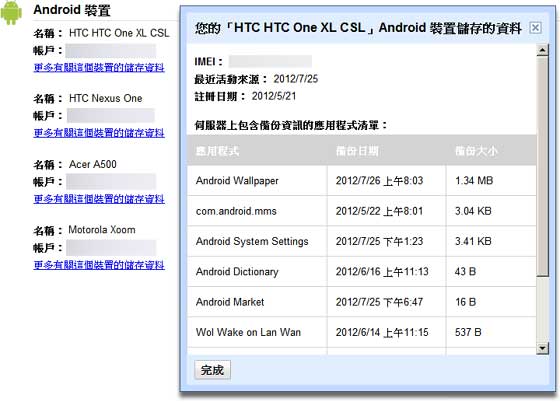Select the Android Market row

pyautogui.click(x=361, y=302)
